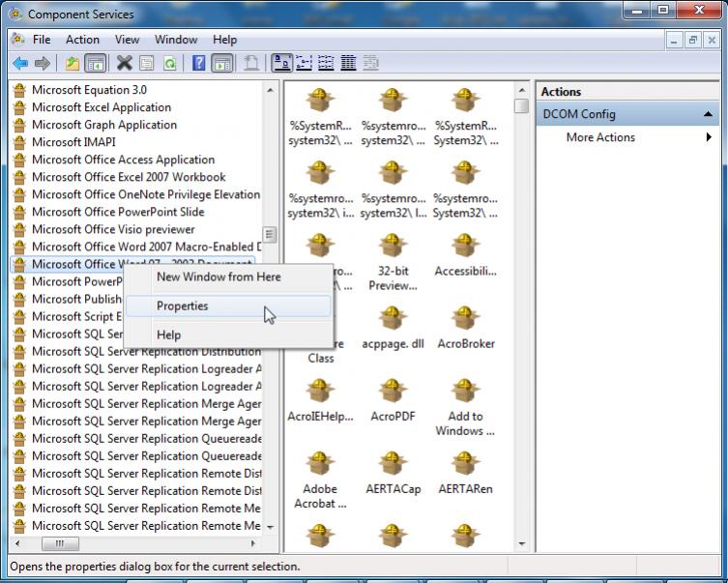Collapse the DCOM Config actions section
Image resolution: width=728 pixels, height=583 pixels.
click(x=710, y=114)
